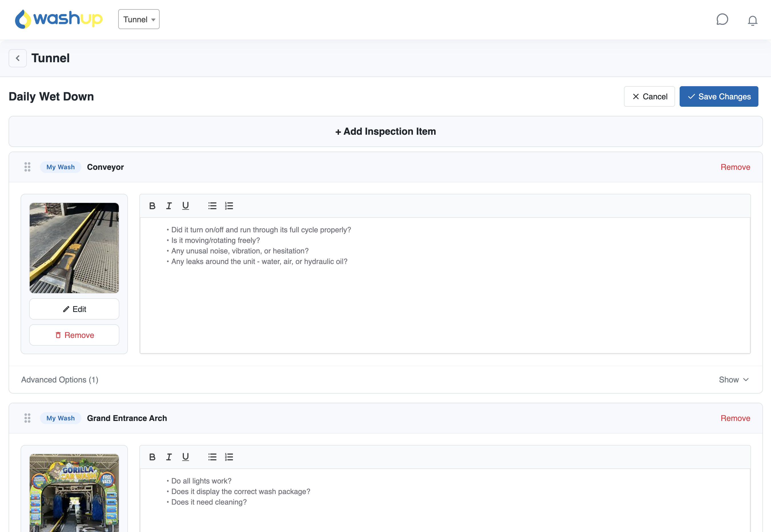Toggle italic in the Grand Entrance Arch editor
Image resolution: width=771 pixels, height=532 pixels.
[x=169, y=457]
